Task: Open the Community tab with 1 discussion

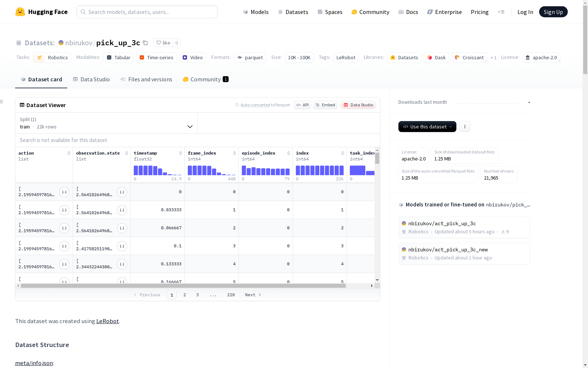Action: click(206, 79)
